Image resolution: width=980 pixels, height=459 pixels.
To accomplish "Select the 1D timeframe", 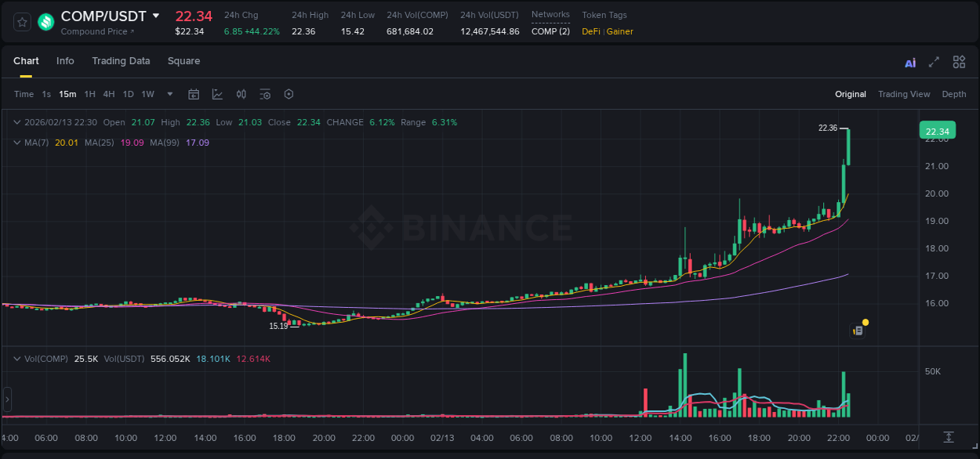I will click(x=128, y=94).
